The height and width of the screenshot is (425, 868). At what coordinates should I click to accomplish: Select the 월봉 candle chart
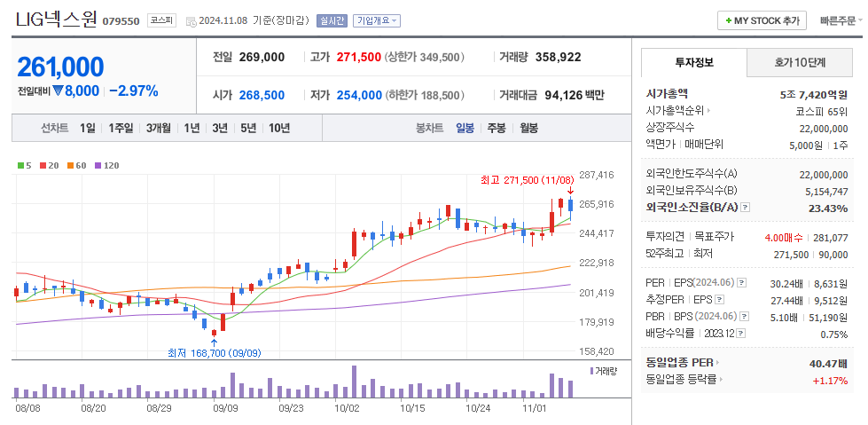click(528, 128)
